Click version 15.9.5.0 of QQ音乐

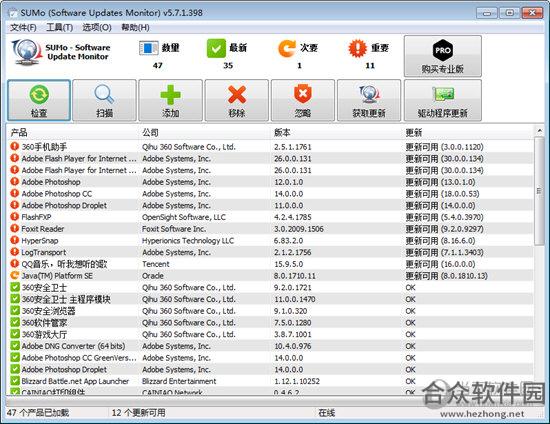tap(288, 264)
